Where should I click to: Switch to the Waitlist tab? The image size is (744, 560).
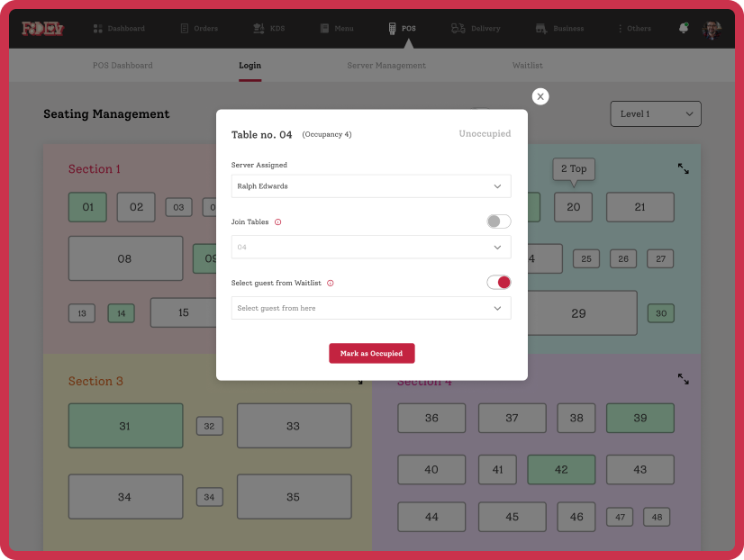pos(527,66)
